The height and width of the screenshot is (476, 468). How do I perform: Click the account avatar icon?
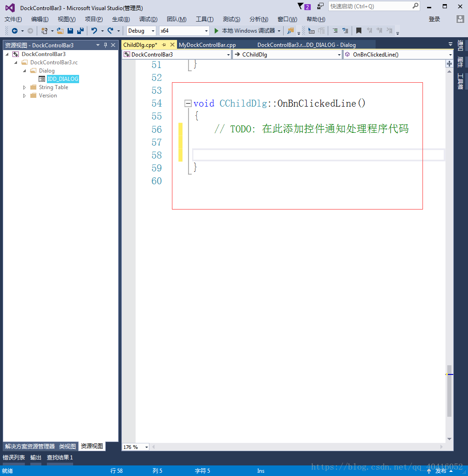tap(460, 19)
